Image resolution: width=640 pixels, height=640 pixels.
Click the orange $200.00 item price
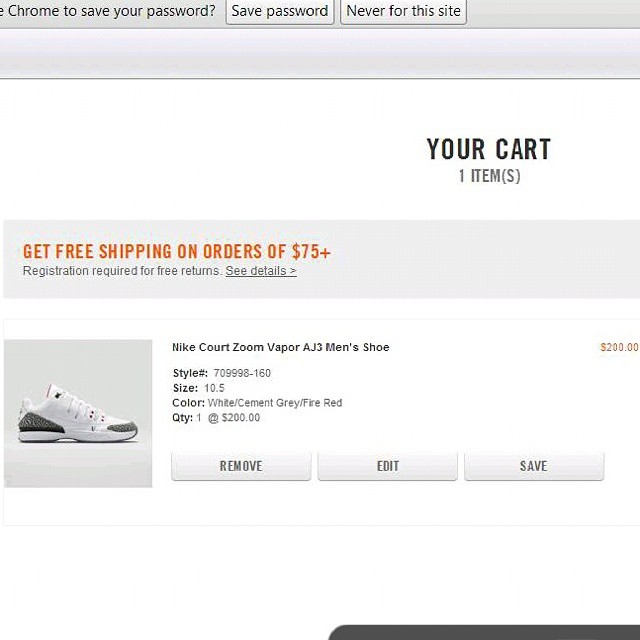pyautogui.click(x=618, y=347)
